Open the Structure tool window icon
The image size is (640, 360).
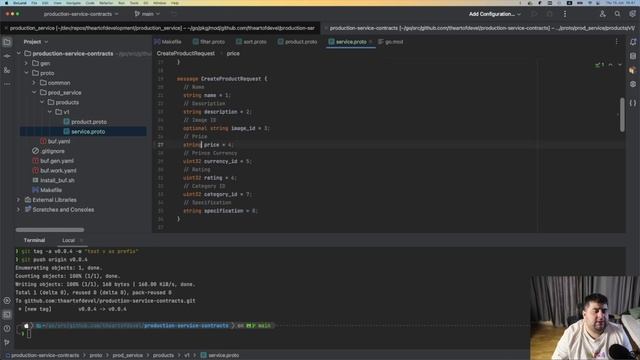click(x=7, y=70)
